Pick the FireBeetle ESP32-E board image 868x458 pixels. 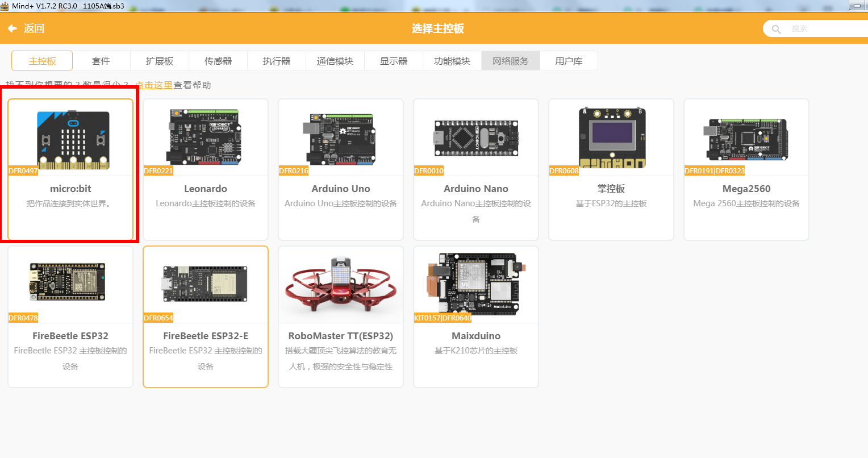[206, 283]
